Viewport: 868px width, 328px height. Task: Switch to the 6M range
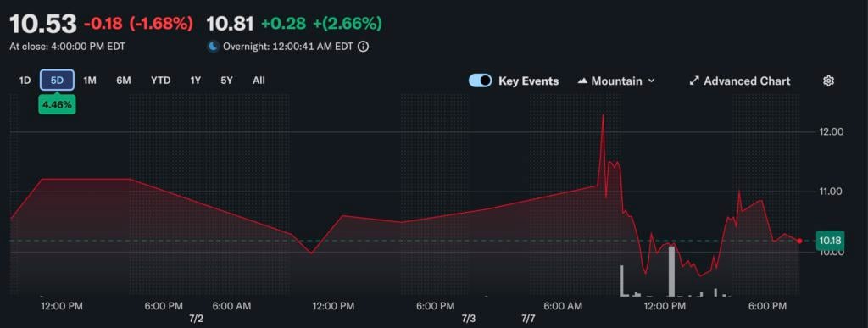coord(124,81)
